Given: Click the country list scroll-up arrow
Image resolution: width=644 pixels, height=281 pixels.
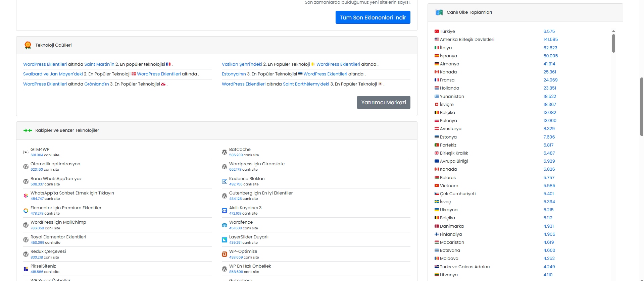Looking at the screenshot, I should click(x=613, y=31).
